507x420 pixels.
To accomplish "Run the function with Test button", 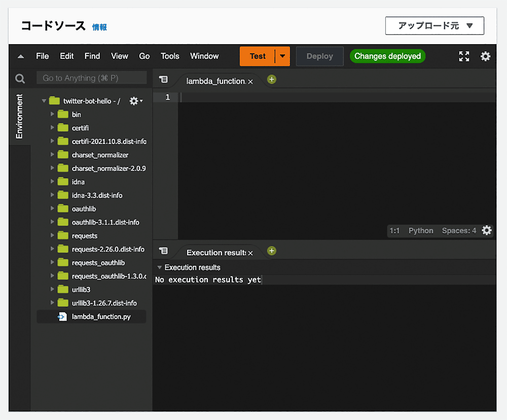I will coord(258,56).
